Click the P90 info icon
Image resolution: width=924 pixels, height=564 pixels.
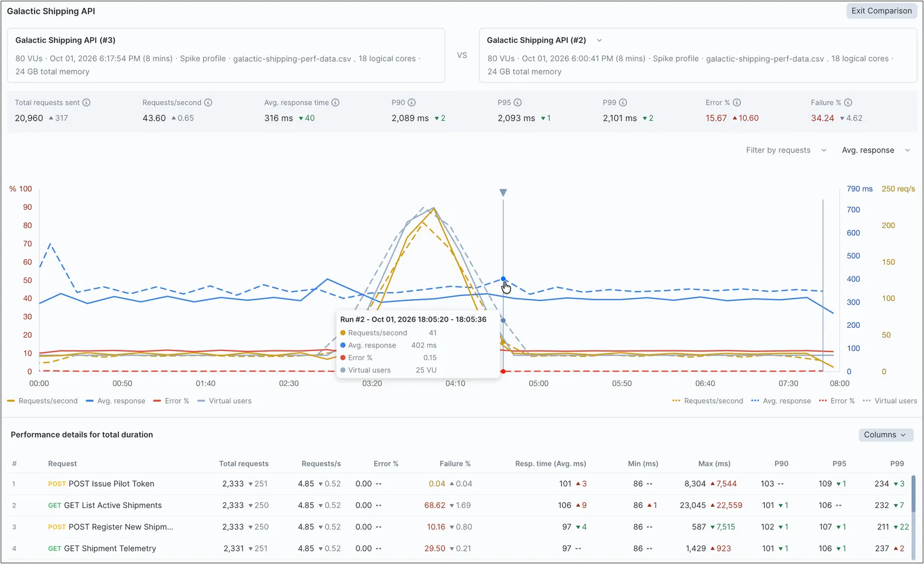coord(412,103)
